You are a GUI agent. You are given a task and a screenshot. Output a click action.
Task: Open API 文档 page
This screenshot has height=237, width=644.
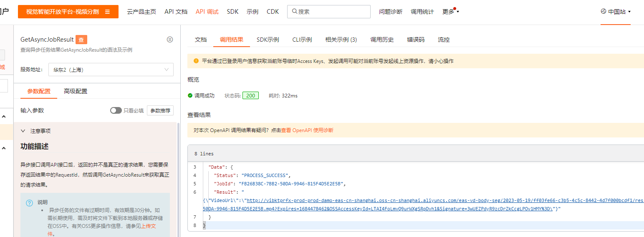tap(176, 12)
